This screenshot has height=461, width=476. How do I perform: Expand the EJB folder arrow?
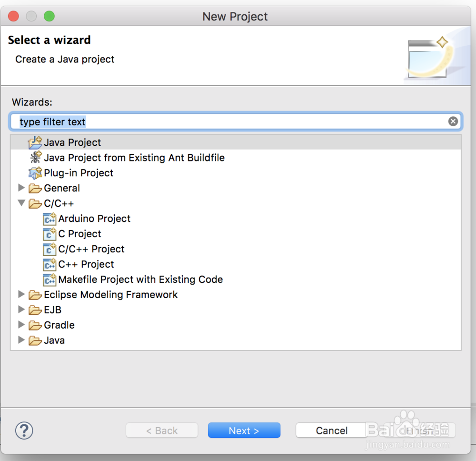21,310
